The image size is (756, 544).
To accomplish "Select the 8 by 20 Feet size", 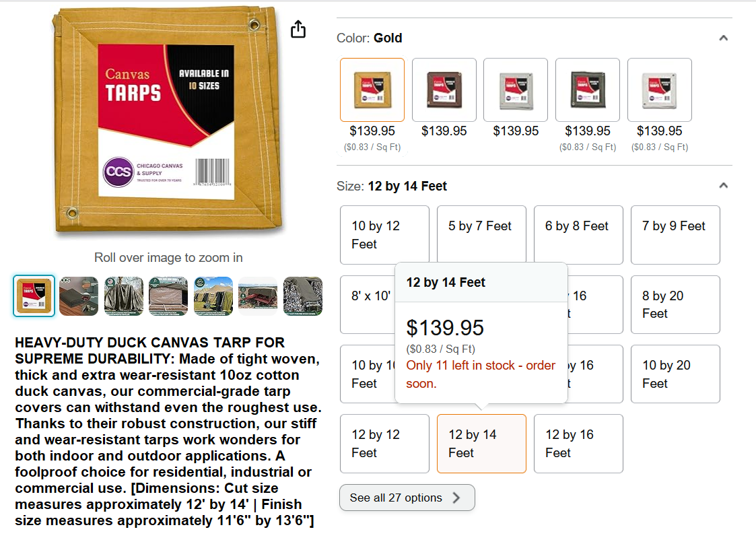I will (x=675, y=304).
